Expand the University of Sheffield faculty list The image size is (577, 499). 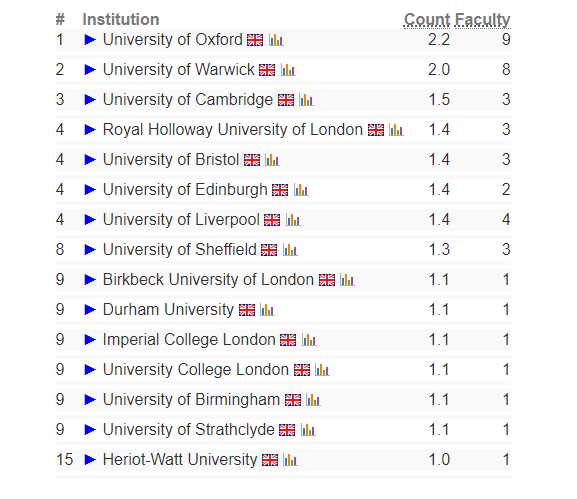click(x=90, y=250)
